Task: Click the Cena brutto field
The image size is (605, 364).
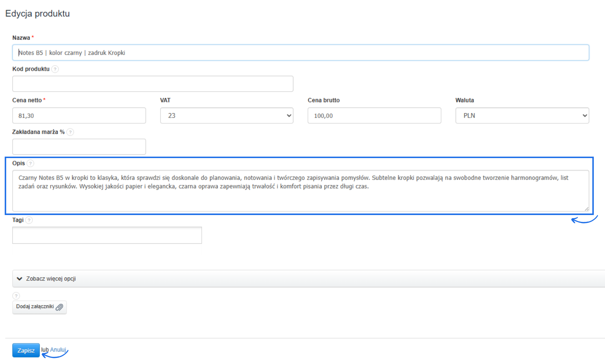Action: [x=374, y=115]
